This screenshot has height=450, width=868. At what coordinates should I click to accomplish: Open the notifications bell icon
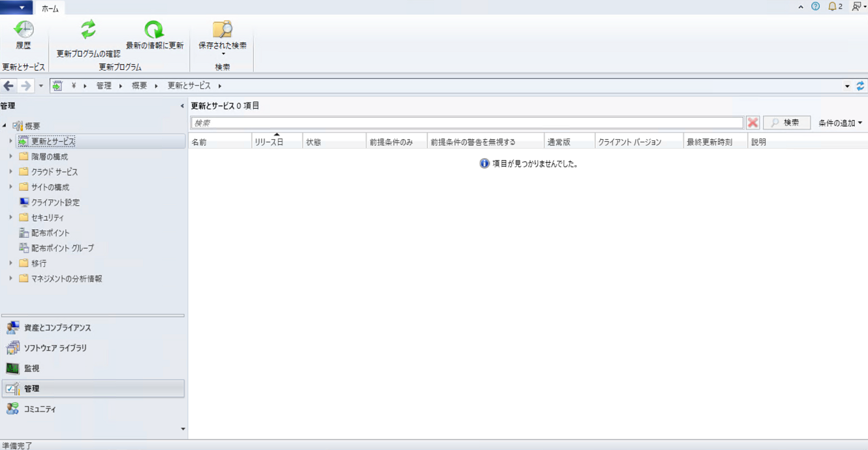click(x=832, y=7)
